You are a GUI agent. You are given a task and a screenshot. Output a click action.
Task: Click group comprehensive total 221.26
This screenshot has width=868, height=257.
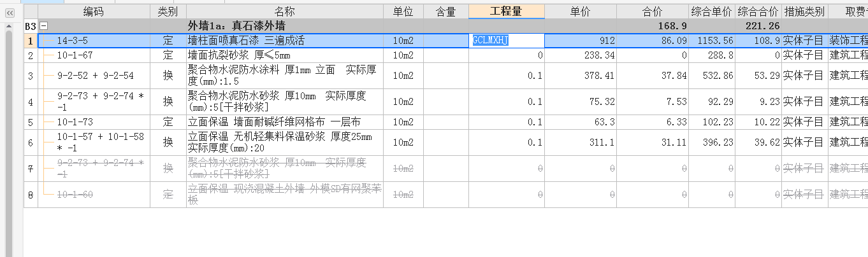[x=758, y=26]
